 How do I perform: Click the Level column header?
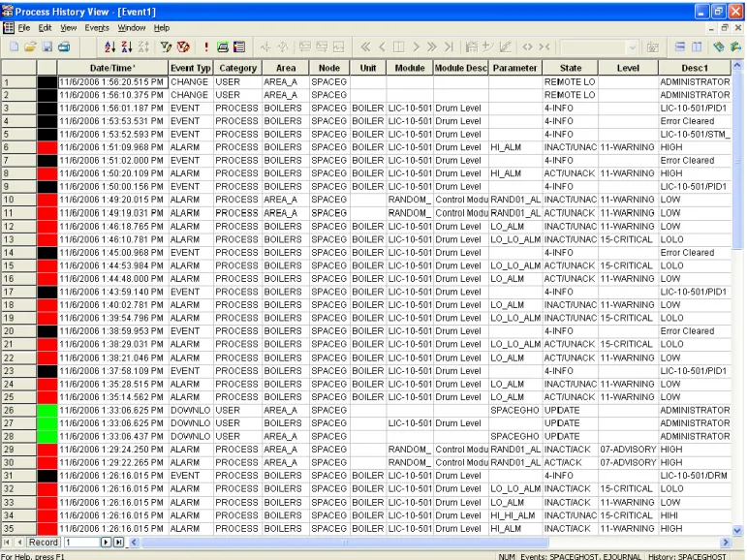[628, 68]
